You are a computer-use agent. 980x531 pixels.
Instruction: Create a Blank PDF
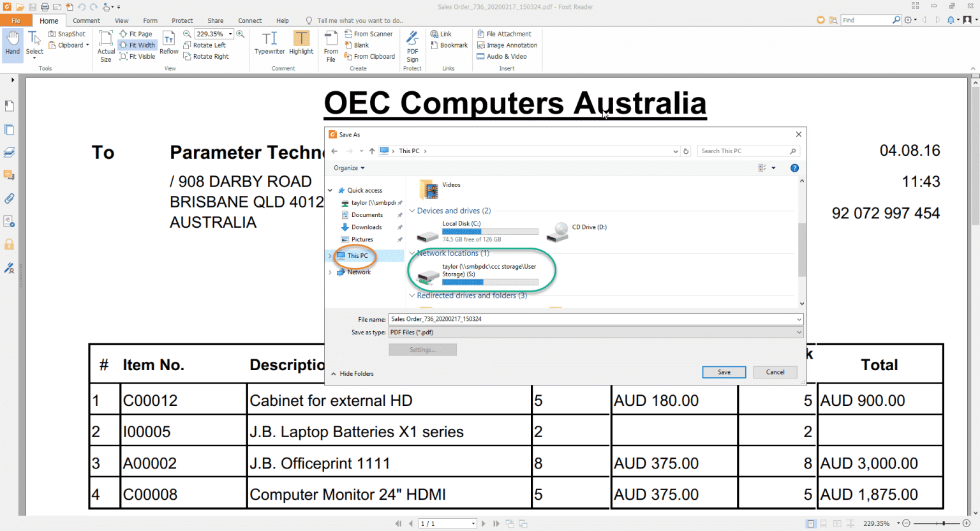point(357,45)
